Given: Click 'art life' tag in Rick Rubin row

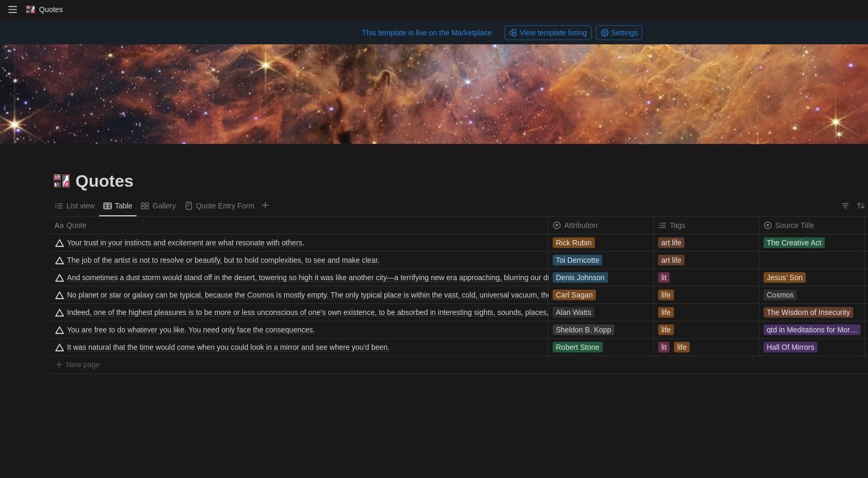Looking at the screenshot, I should coord(671,243).
